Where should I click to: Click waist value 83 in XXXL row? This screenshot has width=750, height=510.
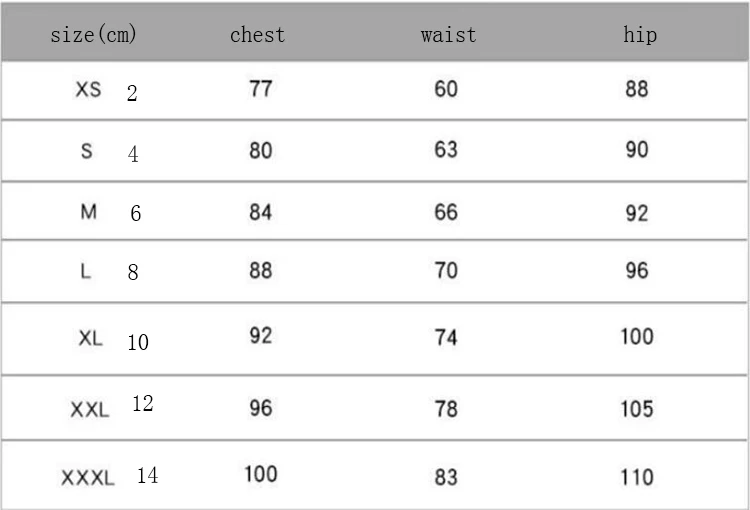(x=446, y=477)
